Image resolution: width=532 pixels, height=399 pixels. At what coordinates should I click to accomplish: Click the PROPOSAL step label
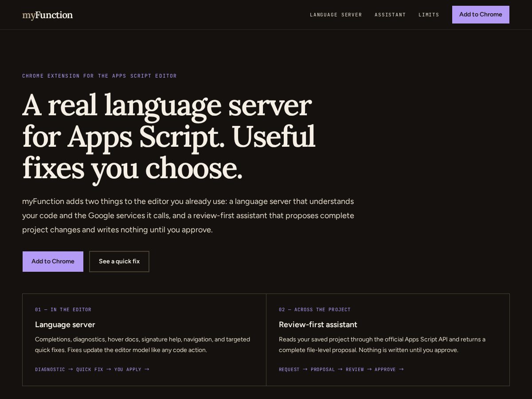(323, 369)
